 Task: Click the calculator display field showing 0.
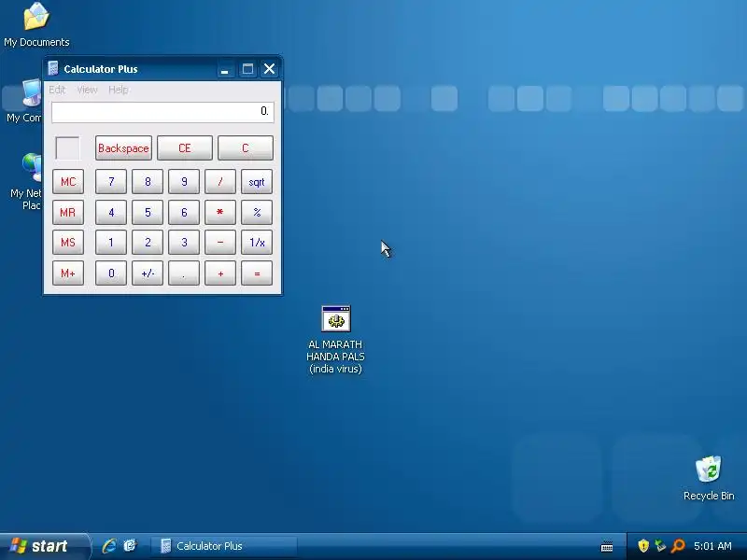click(x=162, y=112)
